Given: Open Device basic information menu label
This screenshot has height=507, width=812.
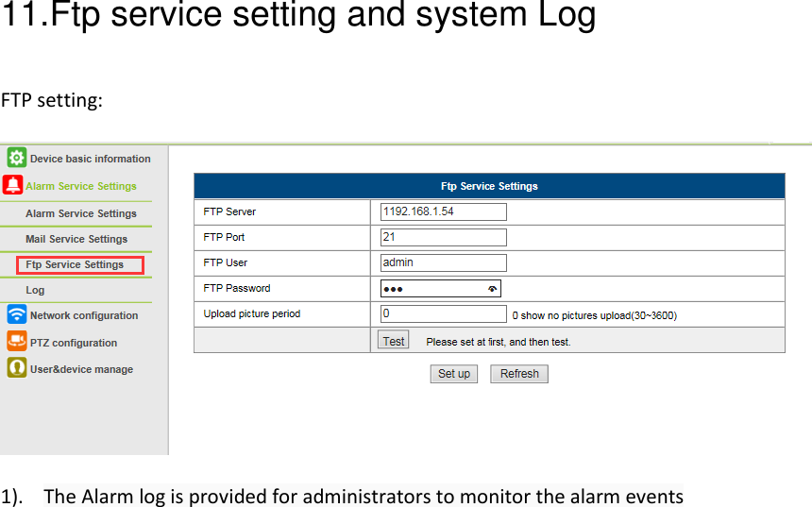Looking at the screenshot, I should pos(90,159).
